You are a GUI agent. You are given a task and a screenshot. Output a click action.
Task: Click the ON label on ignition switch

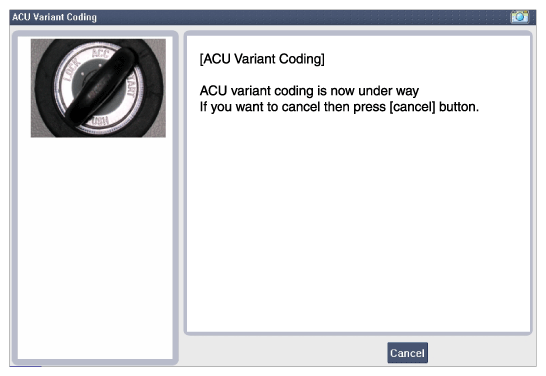click(101, 121)
